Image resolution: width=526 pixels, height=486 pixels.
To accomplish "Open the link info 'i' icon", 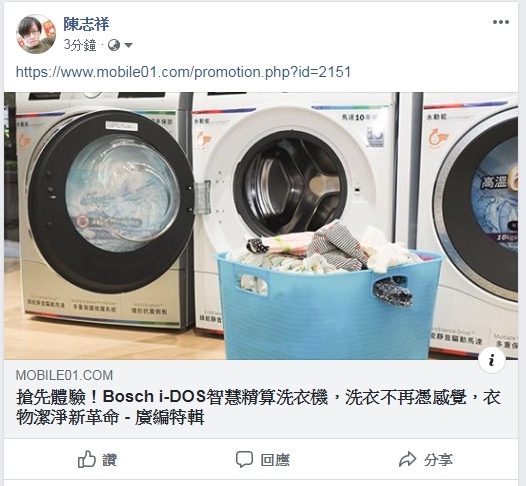I will click(x=491, y=361).
